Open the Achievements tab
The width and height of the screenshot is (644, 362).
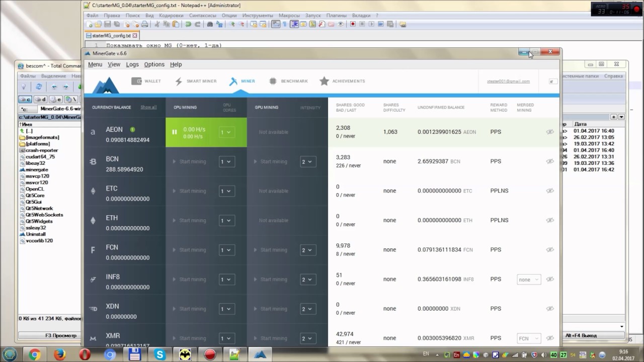(x=342, y=81)
